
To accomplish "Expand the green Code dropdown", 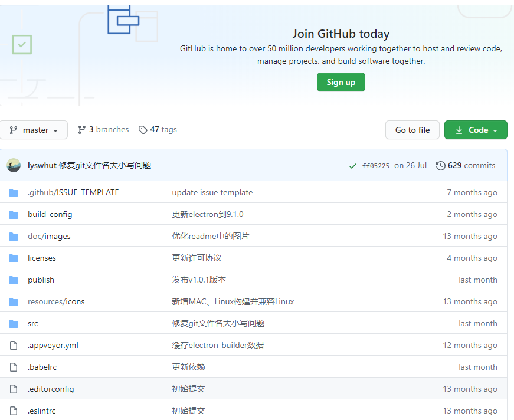I will pos(476,130).
